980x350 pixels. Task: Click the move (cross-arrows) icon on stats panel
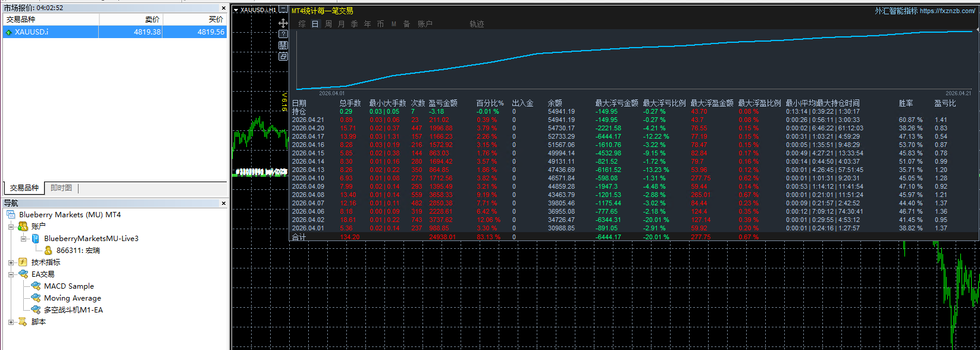click(283, 23)
